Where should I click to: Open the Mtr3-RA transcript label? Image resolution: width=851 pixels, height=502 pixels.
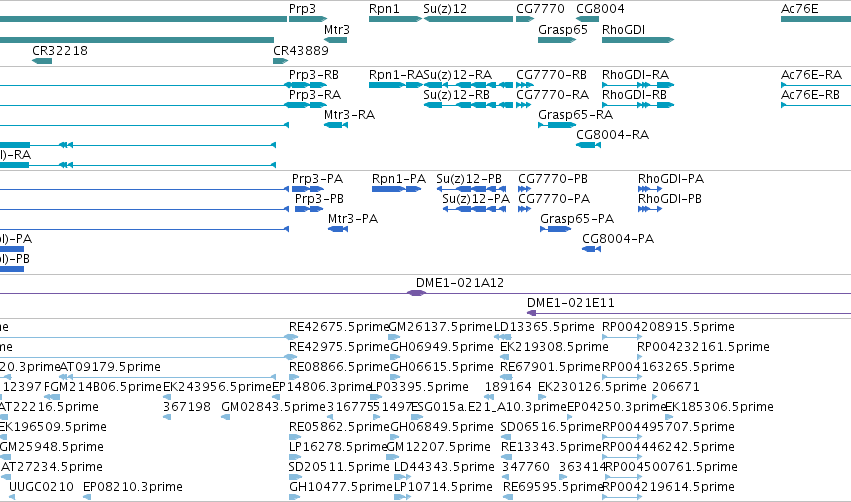[350, 115]
